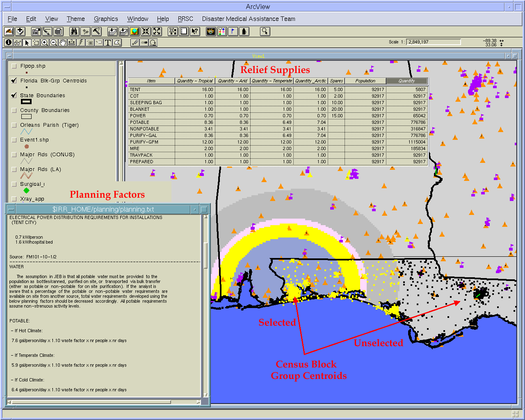Click the Add Theme icon
This screenshot has width=525, height=420.
click(x=21, y=32)
